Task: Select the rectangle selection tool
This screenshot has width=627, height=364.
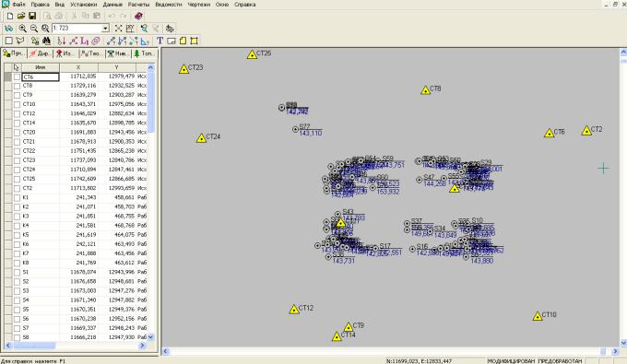Action: [9, 41]
